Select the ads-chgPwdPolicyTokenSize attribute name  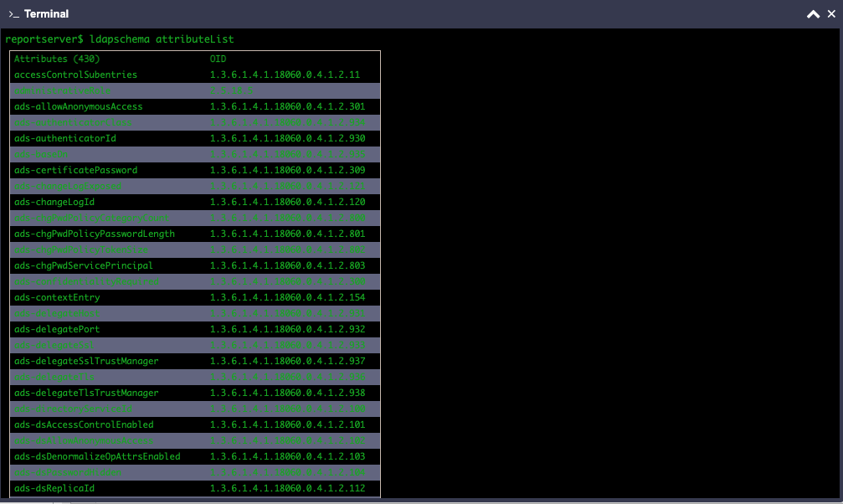[x=81, y=249]
